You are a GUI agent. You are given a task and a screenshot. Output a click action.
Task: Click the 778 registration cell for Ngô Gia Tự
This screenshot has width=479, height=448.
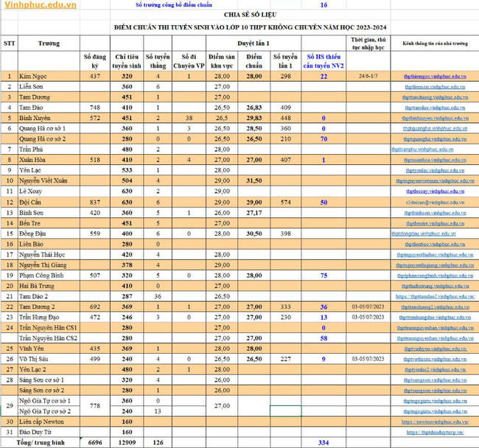(95, 406)
